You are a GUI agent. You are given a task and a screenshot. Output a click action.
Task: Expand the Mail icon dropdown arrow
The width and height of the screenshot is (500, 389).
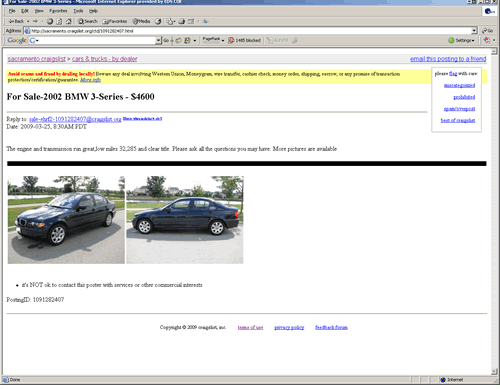tap(174, 21)
